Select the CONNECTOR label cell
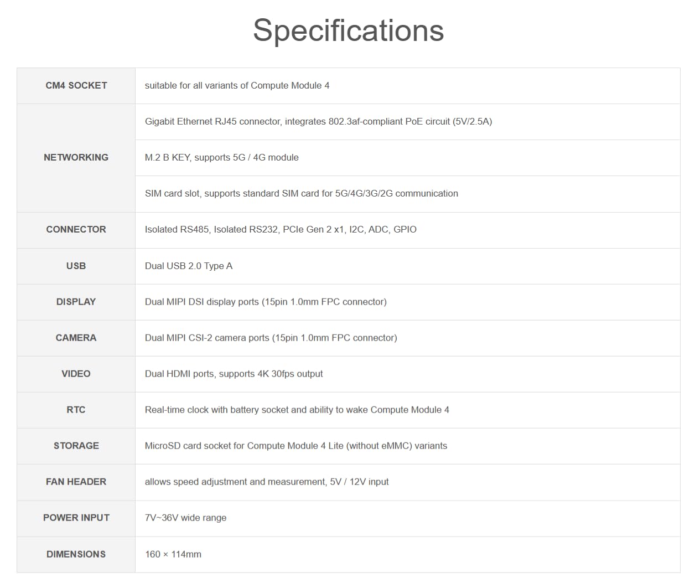Viewport: 700px width, 588px height. click(x=76, y=229)
